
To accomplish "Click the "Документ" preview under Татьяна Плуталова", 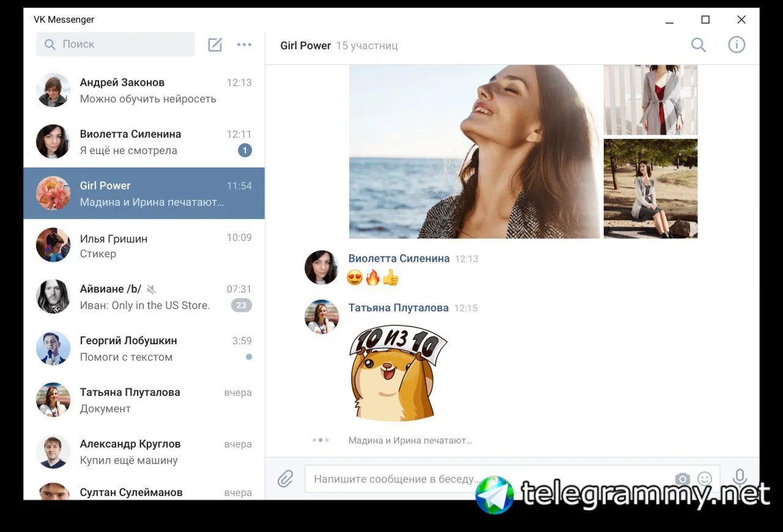I will [105, 408].
